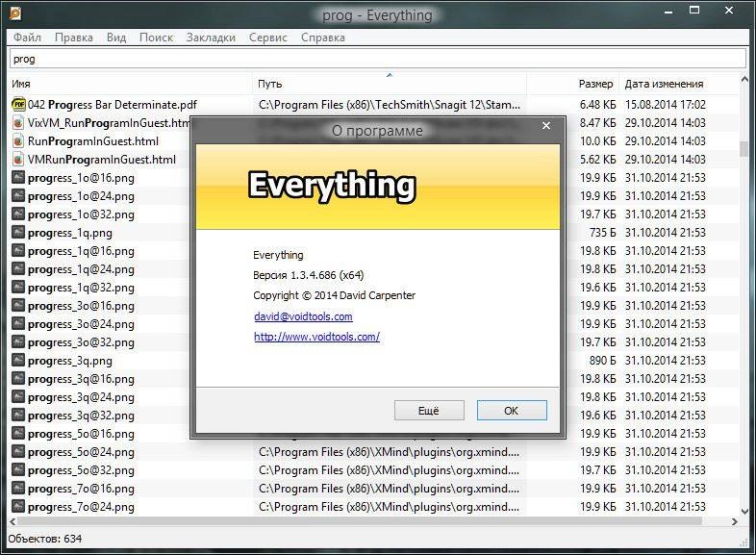Image resolution: width=756 pixels, height=555 pixels.
Task: Open the Правка menu
Action: coord(74,38)
